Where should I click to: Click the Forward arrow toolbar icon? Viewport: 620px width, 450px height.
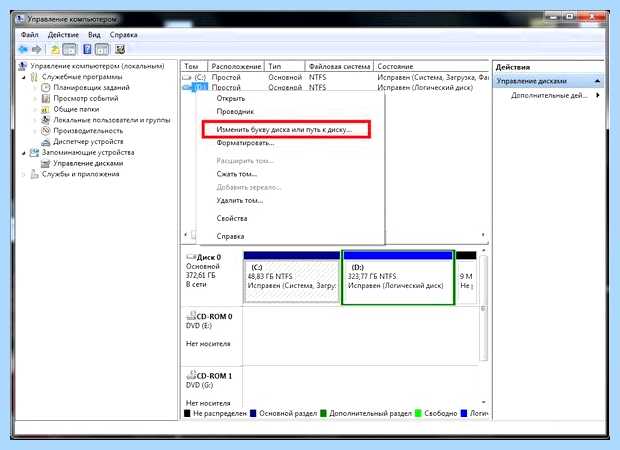click(36, 49)
